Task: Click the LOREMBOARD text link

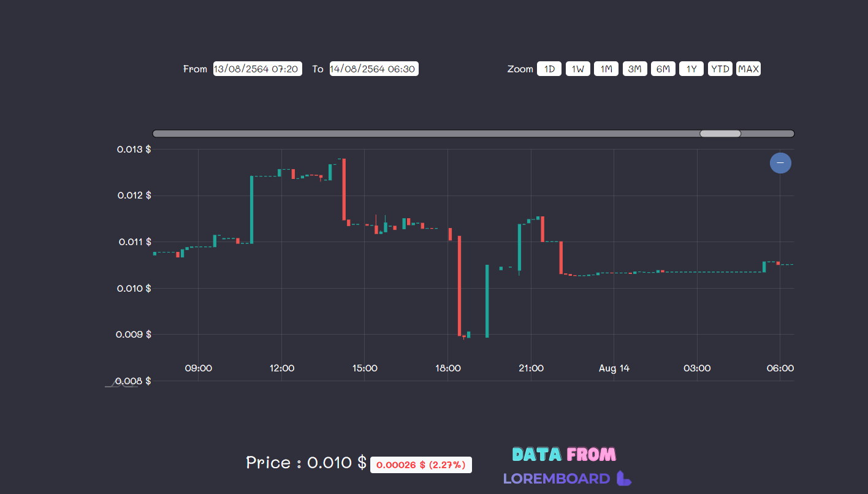Action: pyautogui.click(x=557, y=479)
